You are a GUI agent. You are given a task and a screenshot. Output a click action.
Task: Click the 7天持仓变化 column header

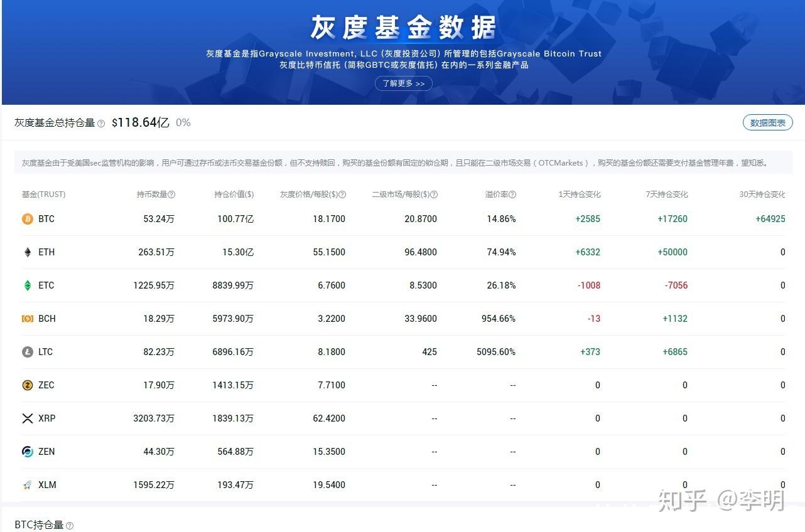[667, 194]
